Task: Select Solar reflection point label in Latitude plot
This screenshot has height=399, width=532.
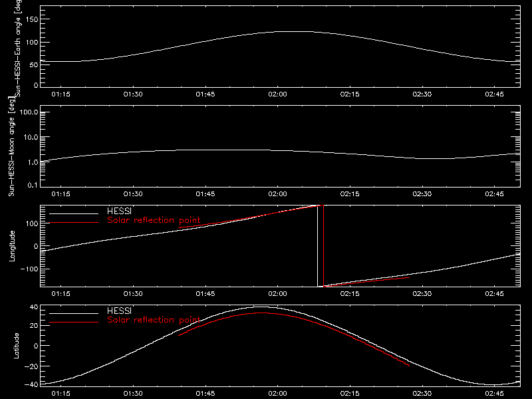Action: pos(154,320)
